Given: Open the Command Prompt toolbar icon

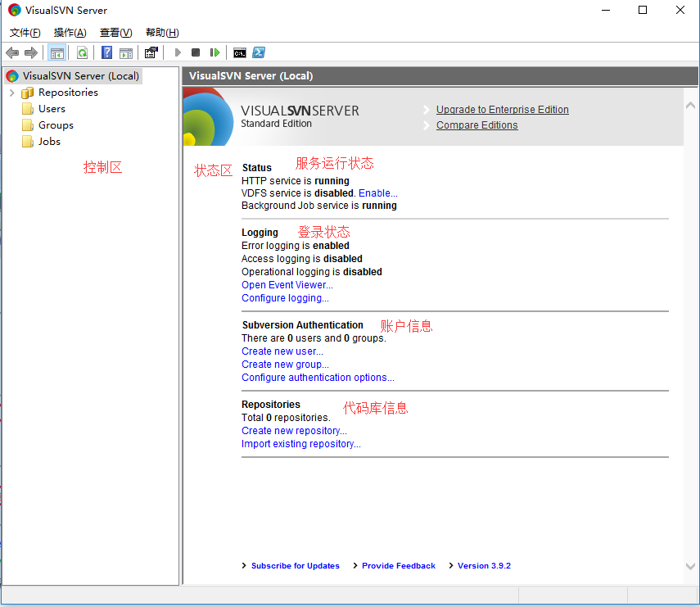Looking at the screenshot, I should (x=240, y=52).
